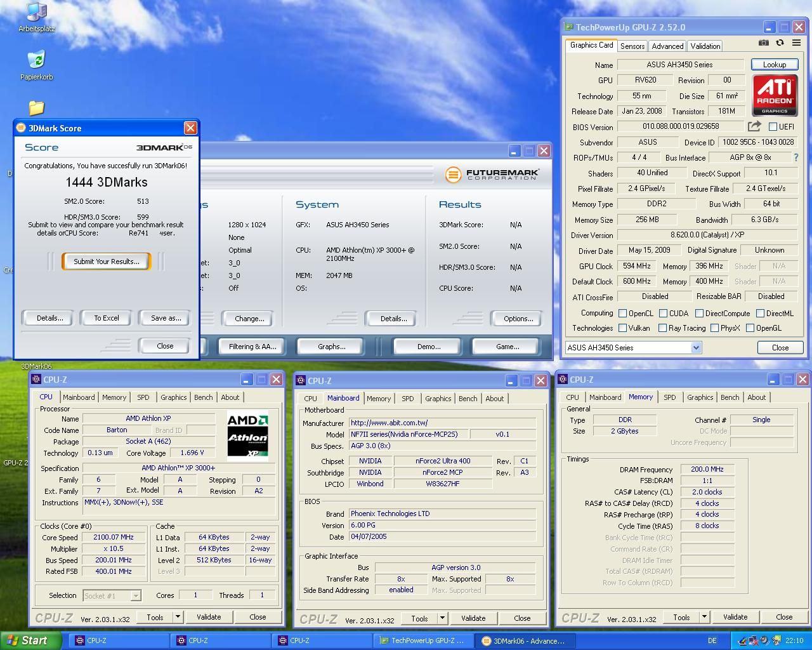Switch to the Advanced tab in GPU-Z
Screen dimensions: 812x650
pyautogui.click(x=667, y=46)
